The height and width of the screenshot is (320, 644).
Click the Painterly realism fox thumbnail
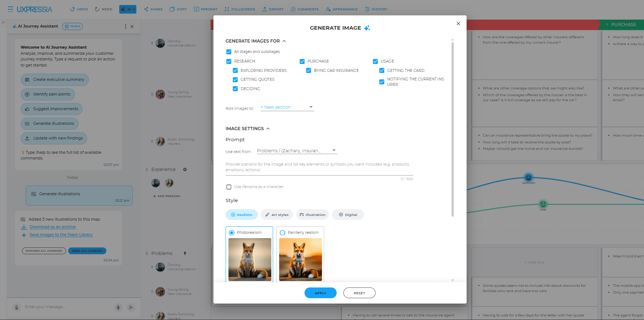pos(301,260)
